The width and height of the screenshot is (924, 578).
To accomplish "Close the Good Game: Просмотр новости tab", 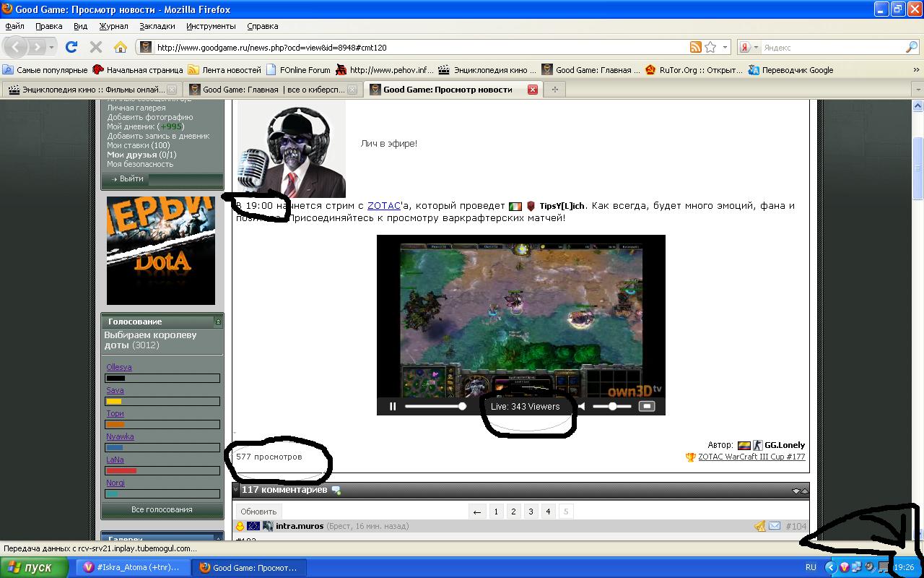I will pos(533,90).
